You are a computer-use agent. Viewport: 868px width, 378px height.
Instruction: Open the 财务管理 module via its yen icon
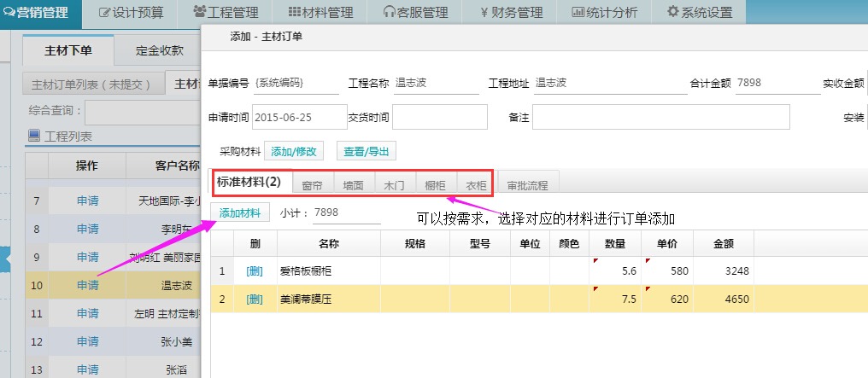coord(484,13)
